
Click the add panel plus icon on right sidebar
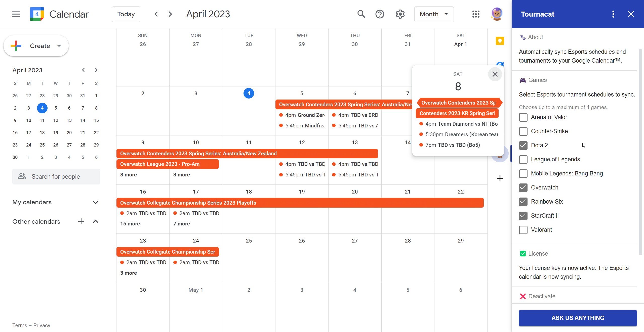(x=500, y=178)
